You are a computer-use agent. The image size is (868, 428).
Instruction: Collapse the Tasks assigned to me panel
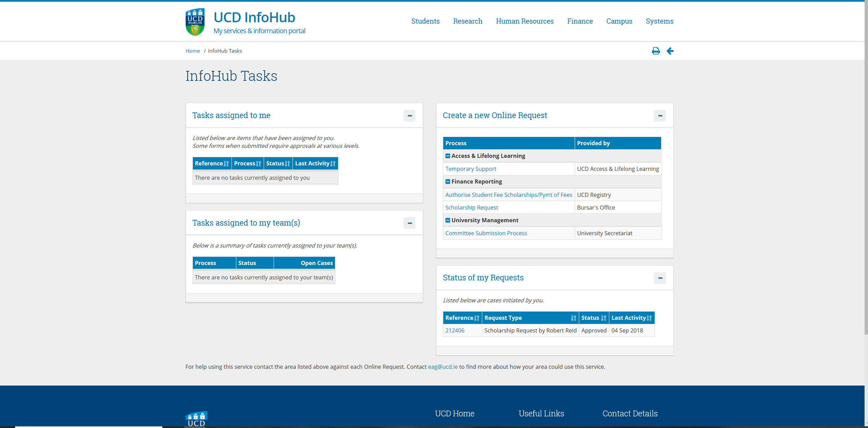[409, 116]
